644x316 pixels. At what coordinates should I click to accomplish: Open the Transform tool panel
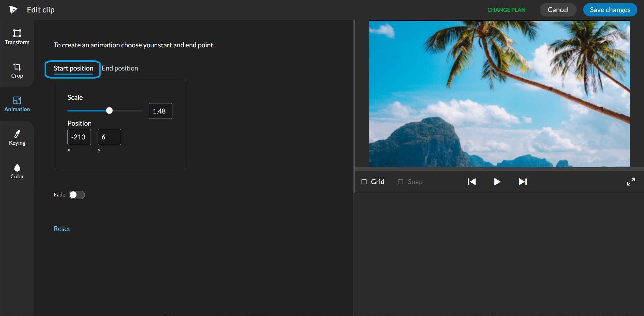pos(17,37)
